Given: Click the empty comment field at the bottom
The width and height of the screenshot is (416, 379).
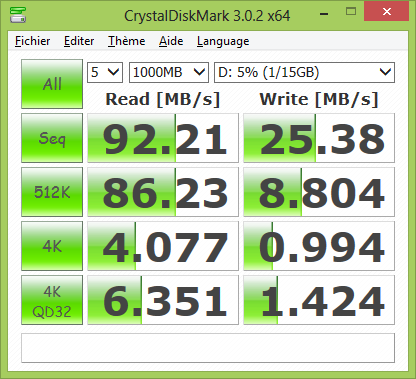Looking at the screenshot, I should coord(208,348).
